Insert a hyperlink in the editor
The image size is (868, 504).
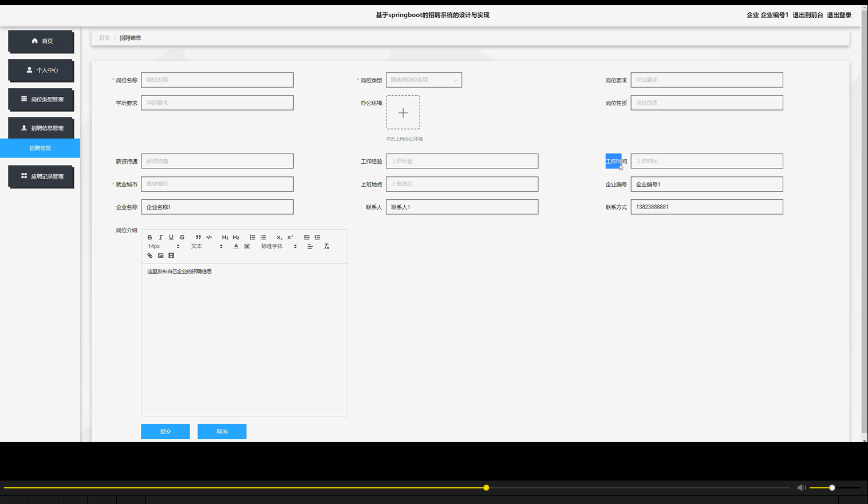click(150, 255)
